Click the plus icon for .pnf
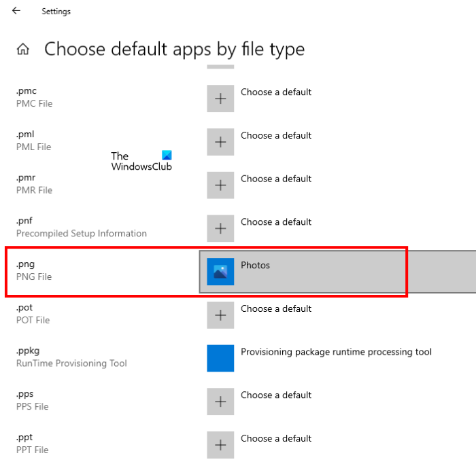This screenshot has width=476, height=464. pyautogui.click(x=220, y=228)
